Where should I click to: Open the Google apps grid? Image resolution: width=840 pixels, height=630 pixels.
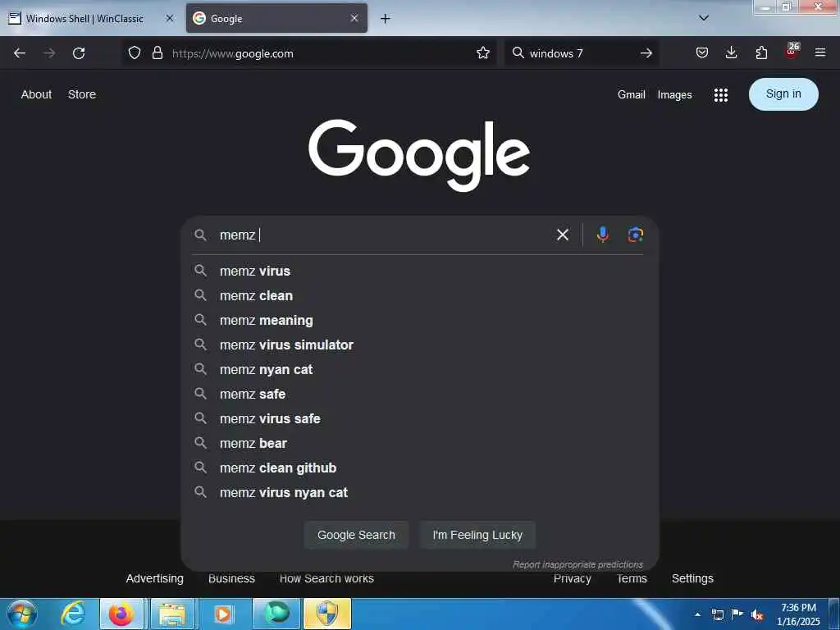pos(720,95)
